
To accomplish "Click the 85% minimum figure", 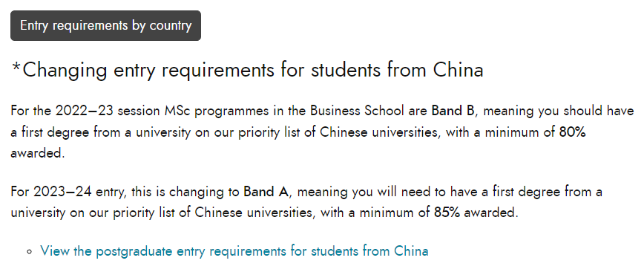I will (447, 213).
